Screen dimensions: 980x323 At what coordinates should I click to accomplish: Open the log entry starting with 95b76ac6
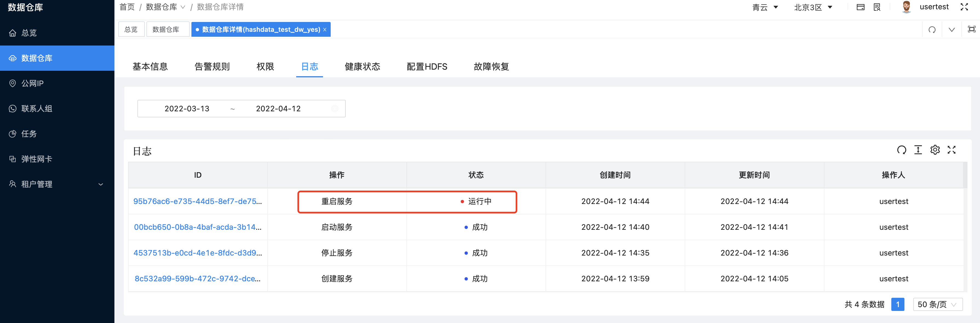pyautogui.click(x=198, y=202)
